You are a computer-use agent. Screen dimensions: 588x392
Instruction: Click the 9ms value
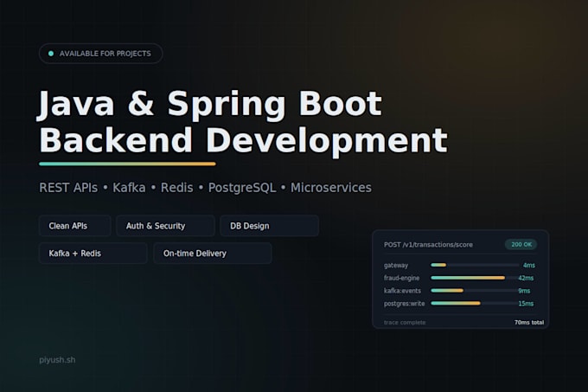(524, 291)
